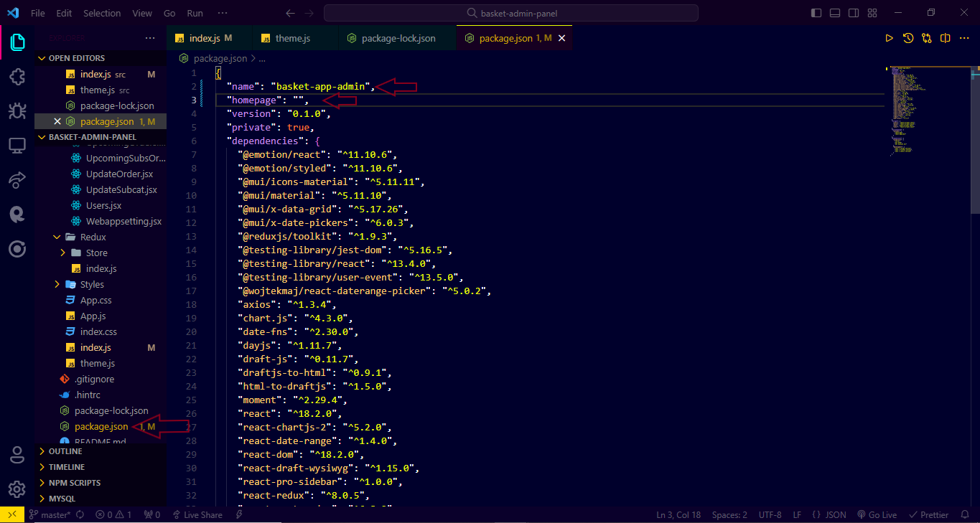Screen dimensions: 980x523
Task: Switch to the package-lock.json tab
Action: click(x=396, y=38)
